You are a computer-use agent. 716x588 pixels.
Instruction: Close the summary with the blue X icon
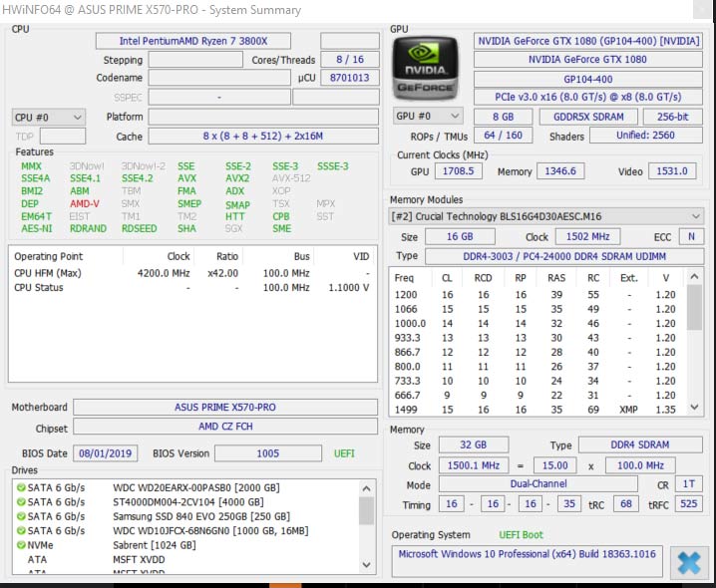688,561
